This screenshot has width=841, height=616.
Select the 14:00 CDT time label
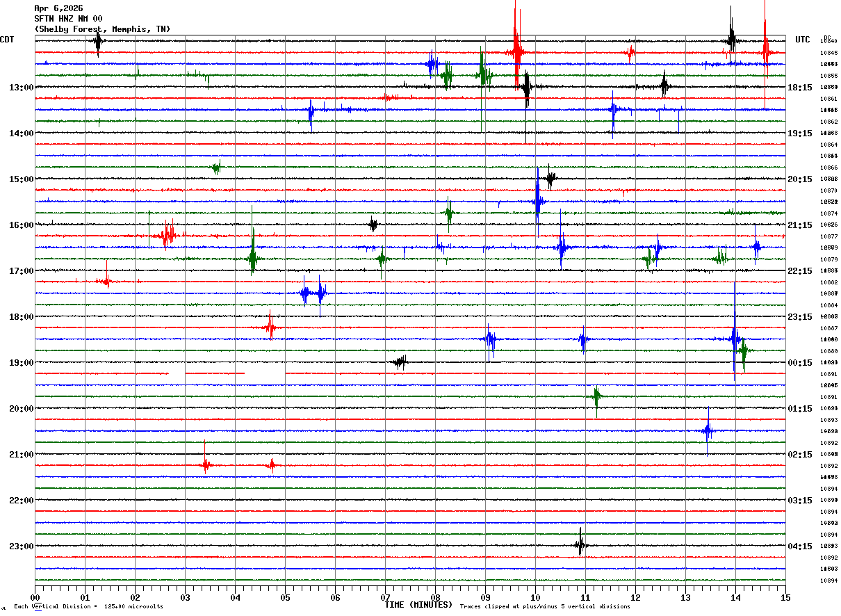click(22, 133)
